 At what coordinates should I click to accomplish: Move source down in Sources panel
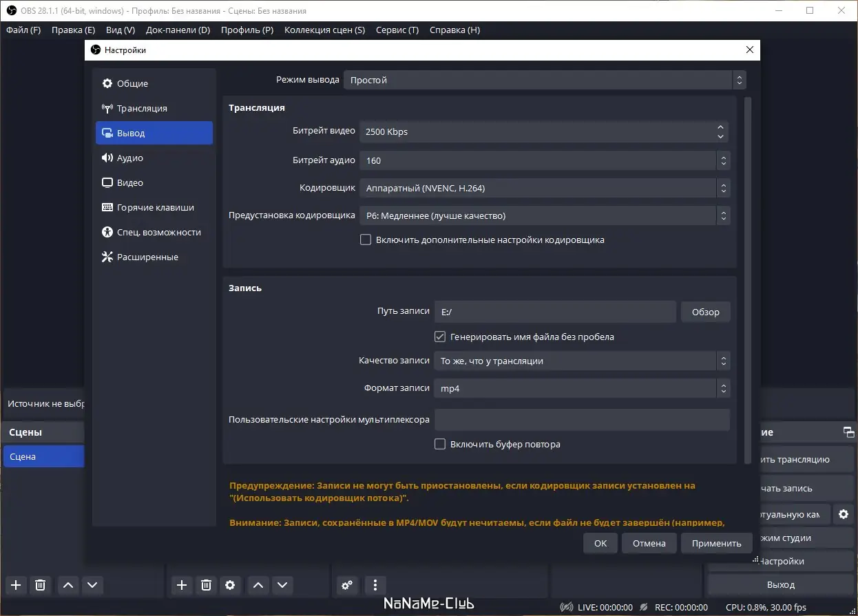tap(282, 585)
